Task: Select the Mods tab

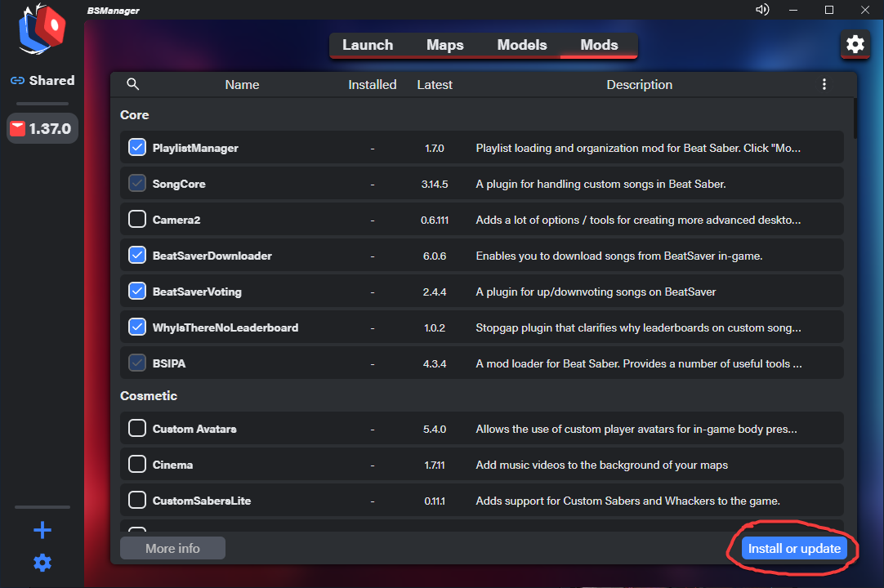Action: tap(600, 45)
